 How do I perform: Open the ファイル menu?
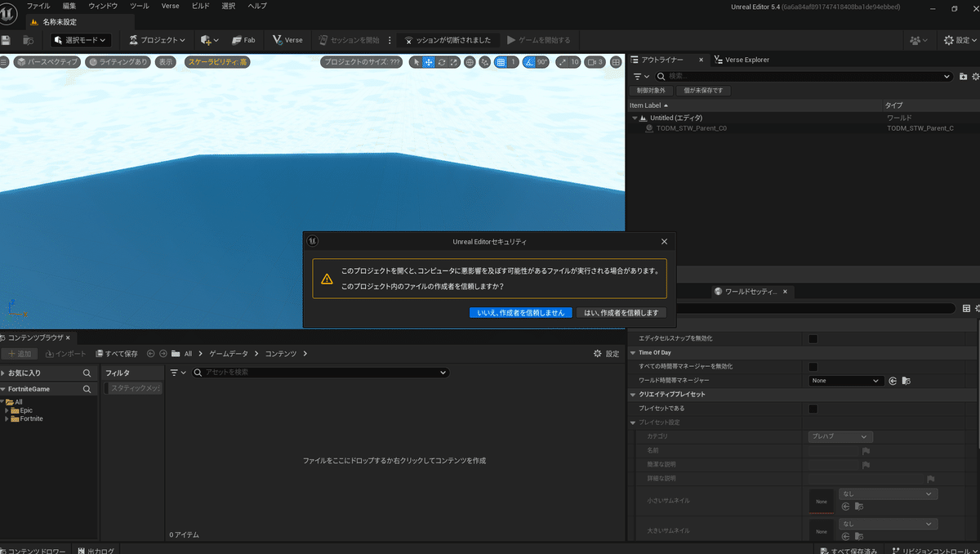[38, 6]
